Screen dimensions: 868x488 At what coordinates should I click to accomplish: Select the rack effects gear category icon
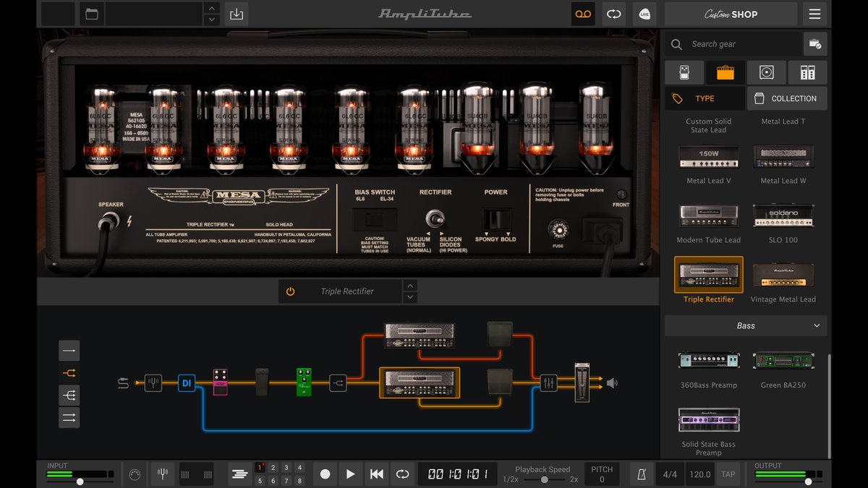pyautogui.click(x=807, y=72)
